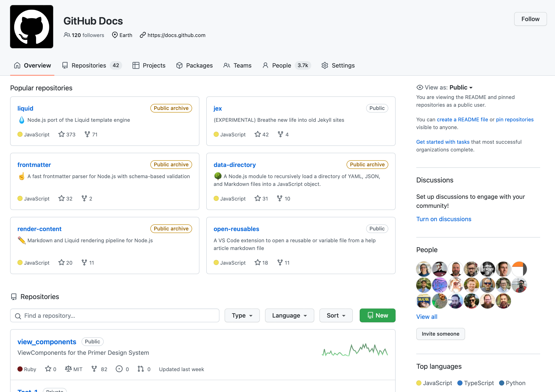Click the Settings gear icon
The image size is (555, 392).
click(325, 65)
